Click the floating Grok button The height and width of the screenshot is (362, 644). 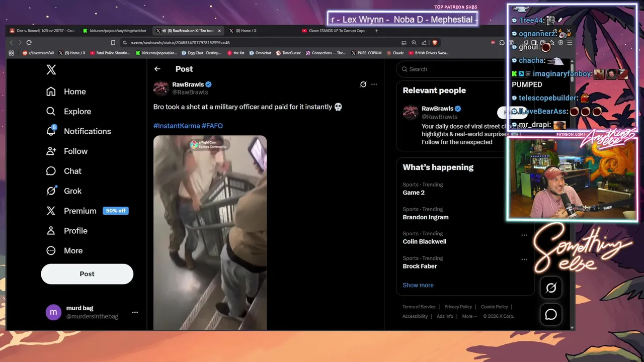551,288
